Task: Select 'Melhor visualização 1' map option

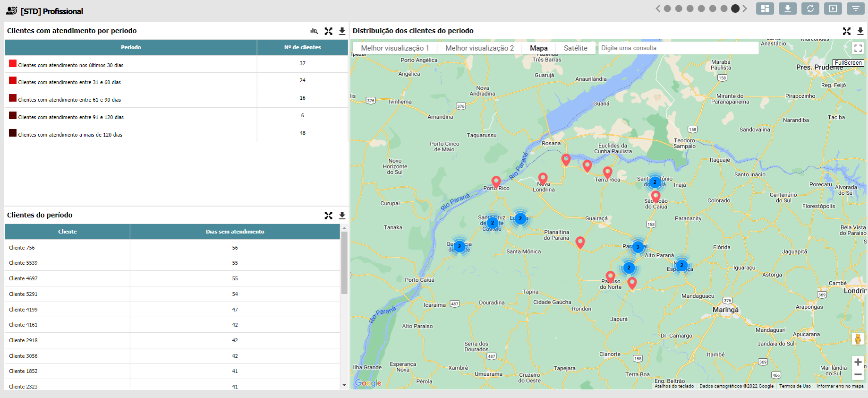Action: pyautogui.click(x=395, y=48)
